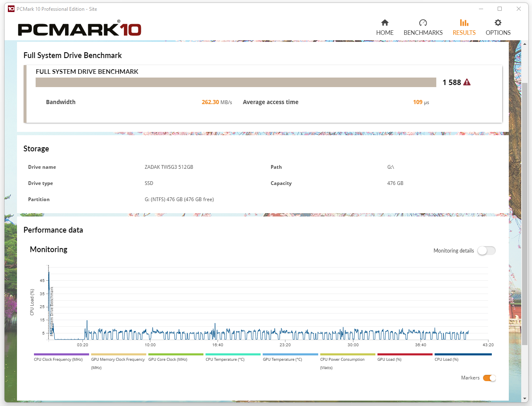Click the drive type value SSD
The height and width of the screenshot is (406, 532).
tap(149, 183)
